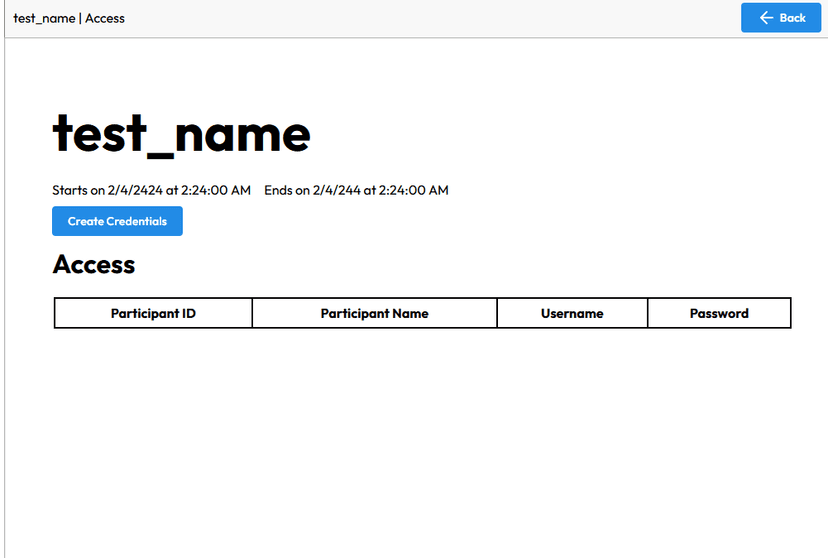Click the end date 2/4/244
Viewport: 828px width, 558px height.
pos(336,191)
